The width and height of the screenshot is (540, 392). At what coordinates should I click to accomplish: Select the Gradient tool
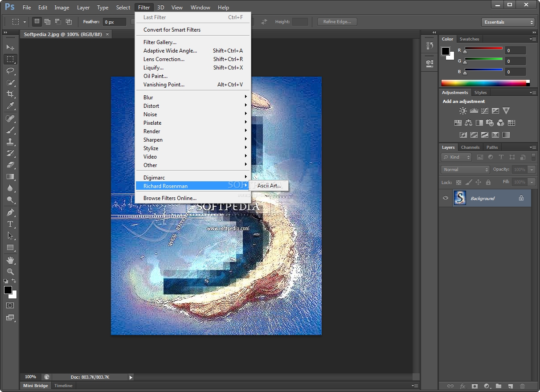click(10, 176)
